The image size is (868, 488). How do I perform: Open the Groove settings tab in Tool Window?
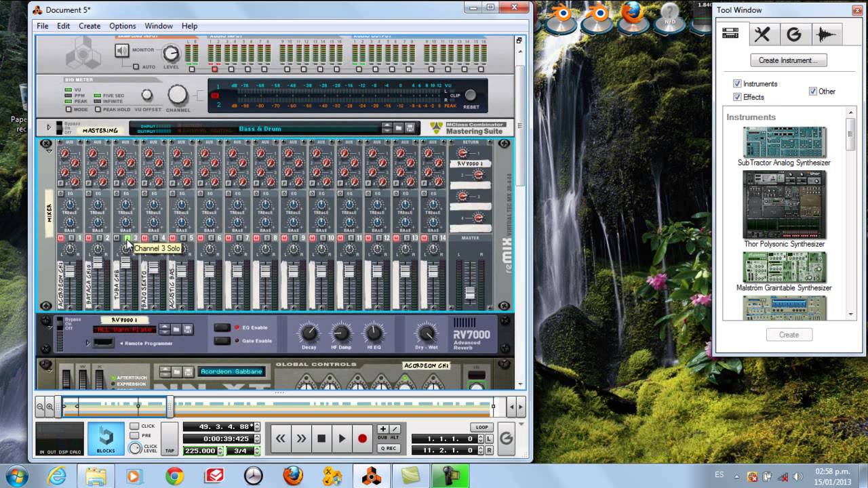(x=793, y=34)
